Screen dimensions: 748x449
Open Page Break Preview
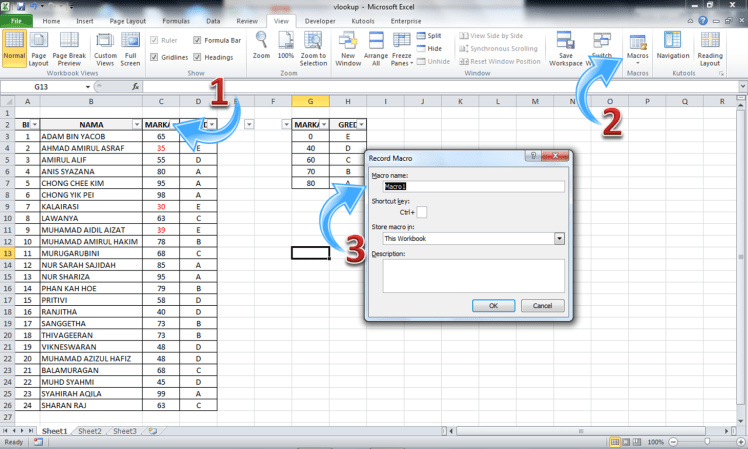pos(69,45)
